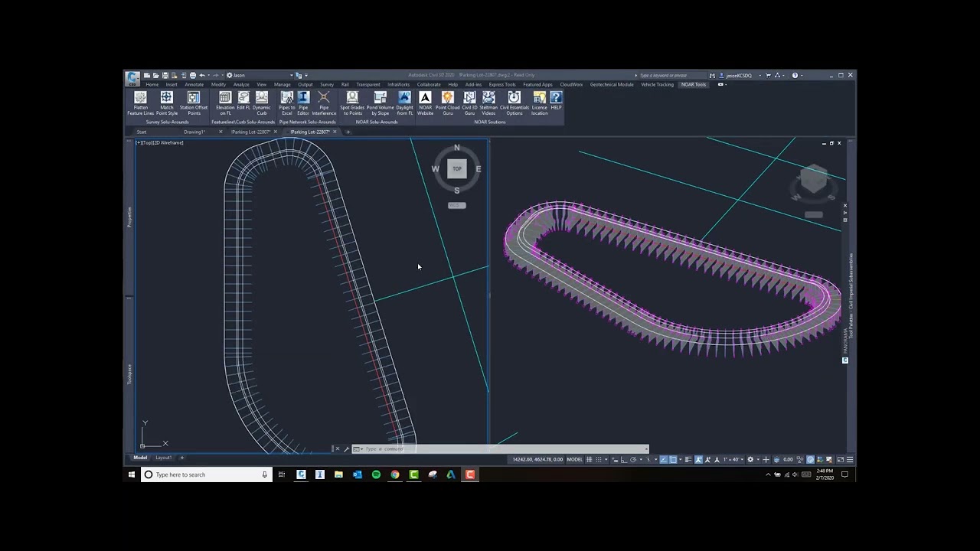980x551 pixels.
Task: Open Steltman Videos
Action: 488,103
